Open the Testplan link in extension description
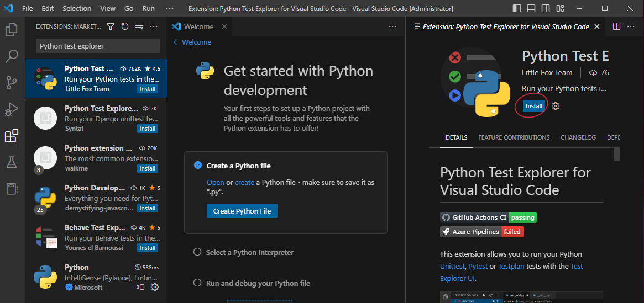The width and height of the screenshot is (644, 303). coord(511,267)
